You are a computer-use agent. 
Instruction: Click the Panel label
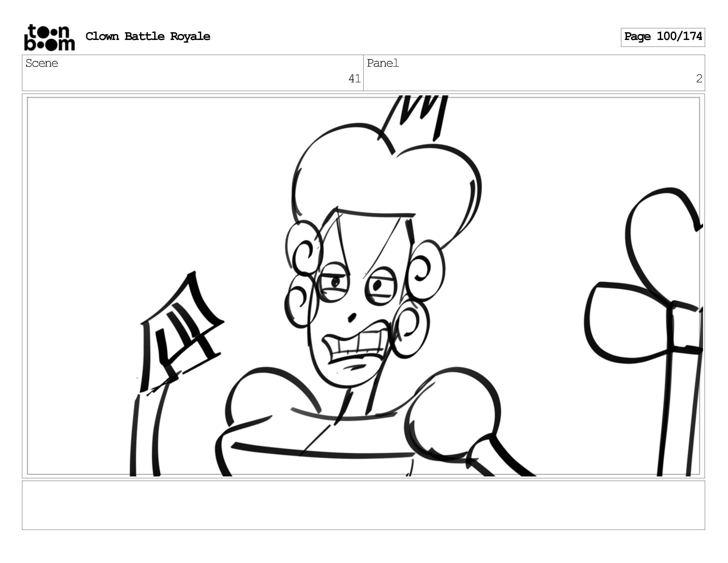[x=383, y=63]
